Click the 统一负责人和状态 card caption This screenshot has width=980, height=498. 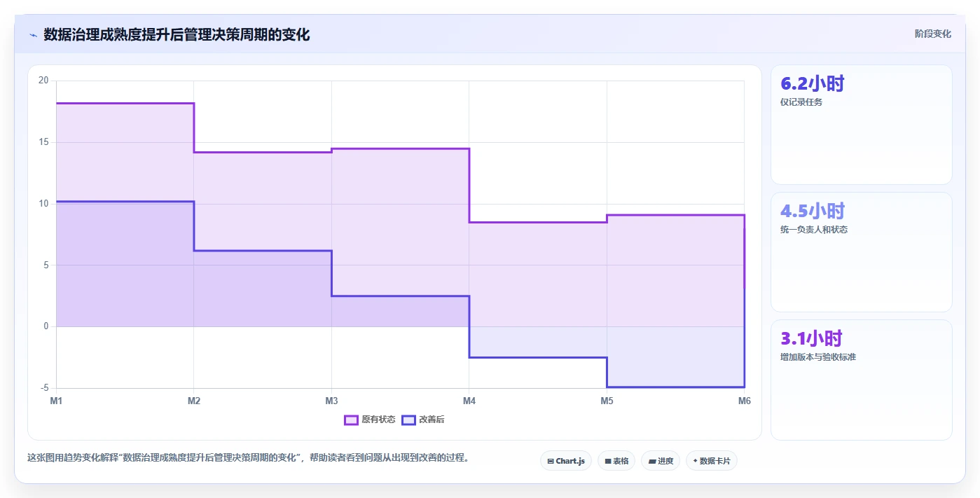click(814, 230)
